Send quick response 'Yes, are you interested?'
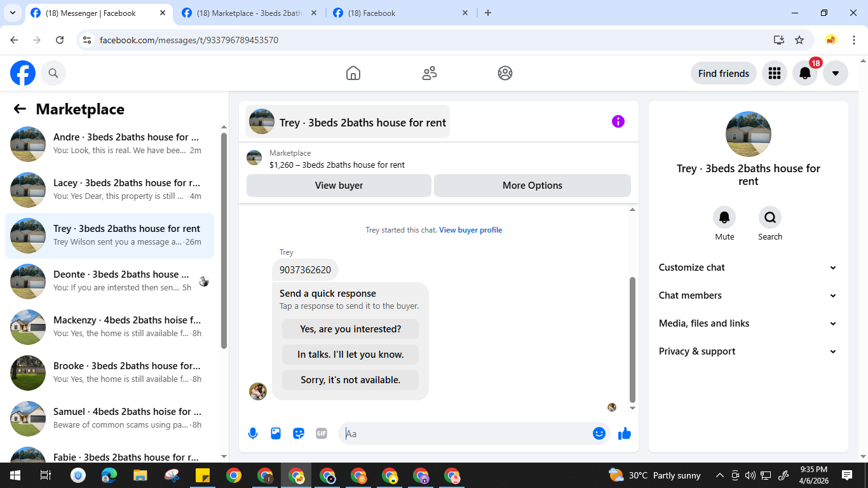The height and width of the screenshot is (488, 868). coord(350,329)
